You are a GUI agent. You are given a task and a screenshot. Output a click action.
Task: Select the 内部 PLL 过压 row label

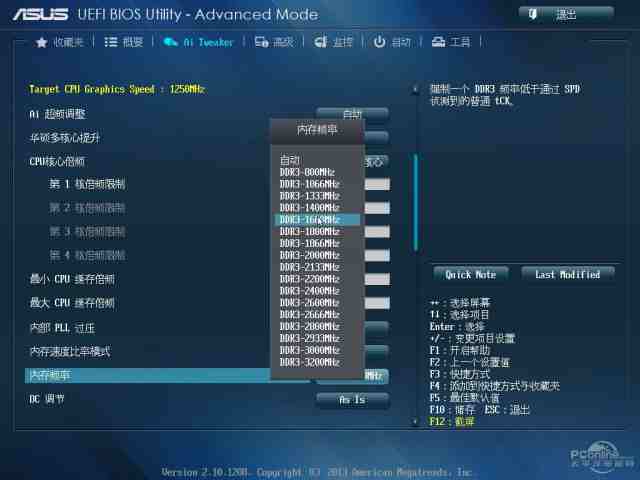coord(62,328)
